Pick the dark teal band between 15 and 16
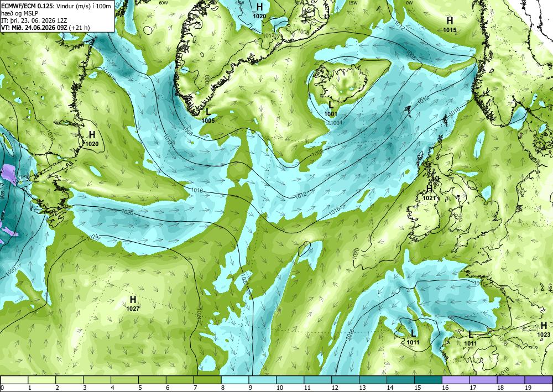This screenshot has width=553, height=392. click(428, 380)
